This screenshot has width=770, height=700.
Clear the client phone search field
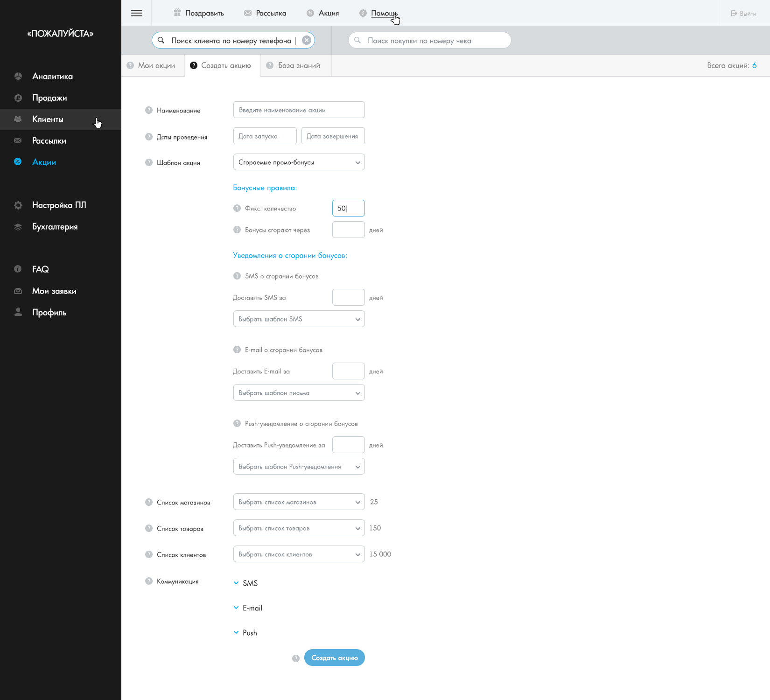(307, 40)
